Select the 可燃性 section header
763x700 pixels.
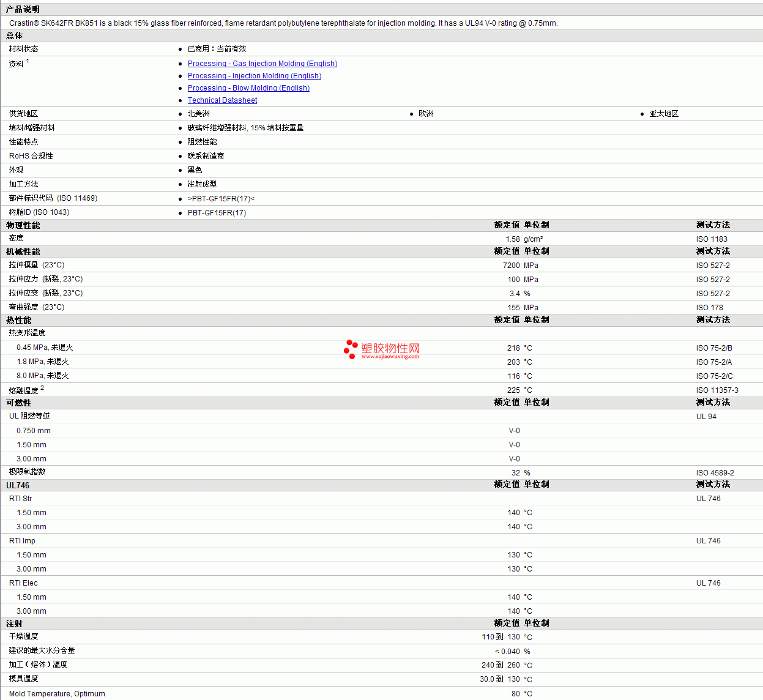coord(18,403)
